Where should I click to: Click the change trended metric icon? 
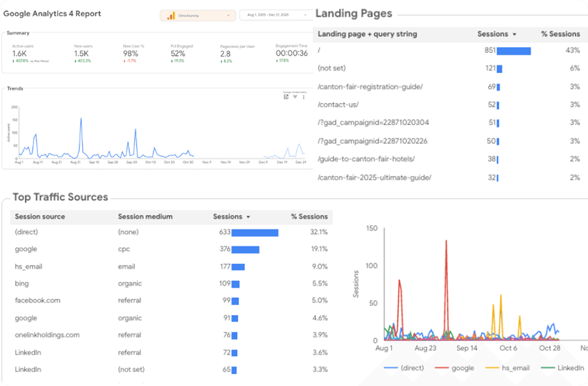pos(286,97)
